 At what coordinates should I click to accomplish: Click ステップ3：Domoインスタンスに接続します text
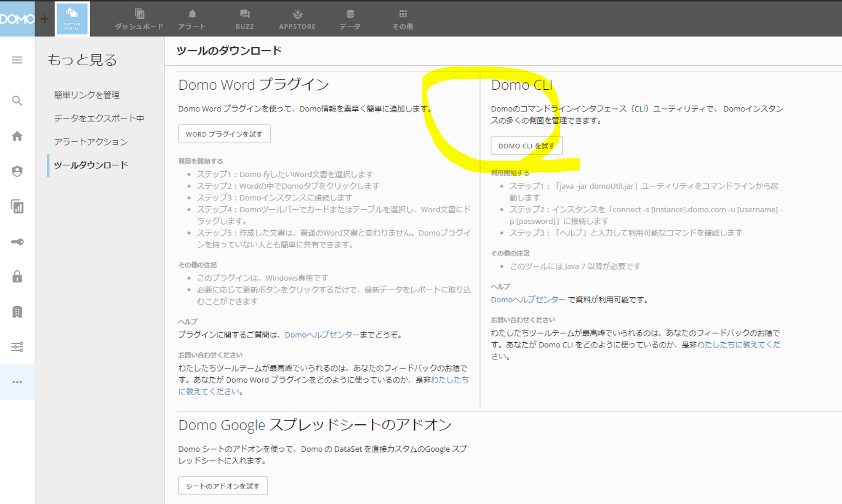coord(274,197)
